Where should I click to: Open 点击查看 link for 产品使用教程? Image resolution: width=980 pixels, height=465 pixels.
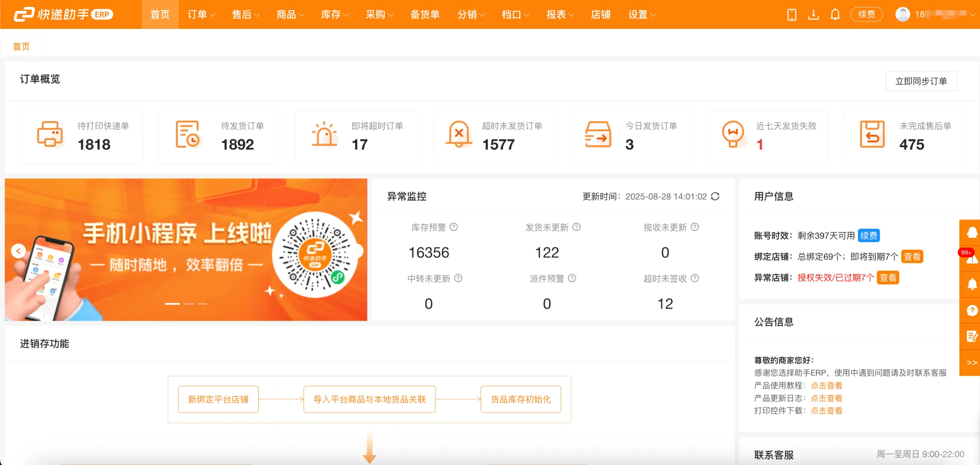point(826,385)
